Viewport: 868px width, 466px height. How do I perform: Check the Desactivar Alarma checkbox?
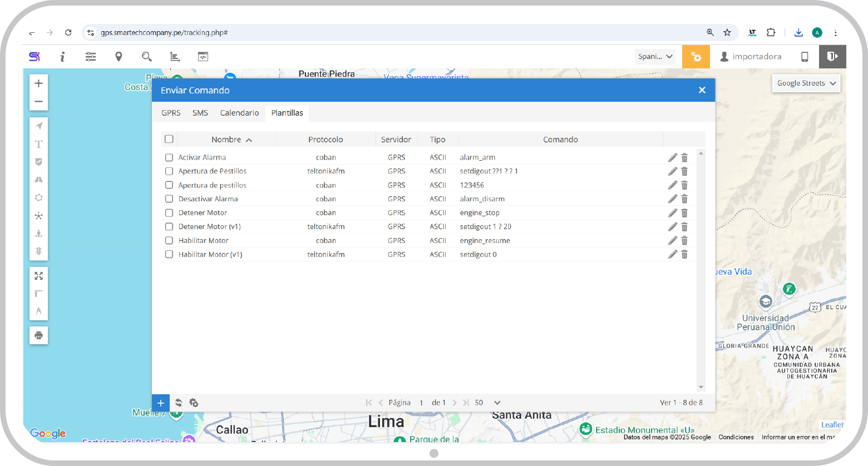tap(169, 199)
